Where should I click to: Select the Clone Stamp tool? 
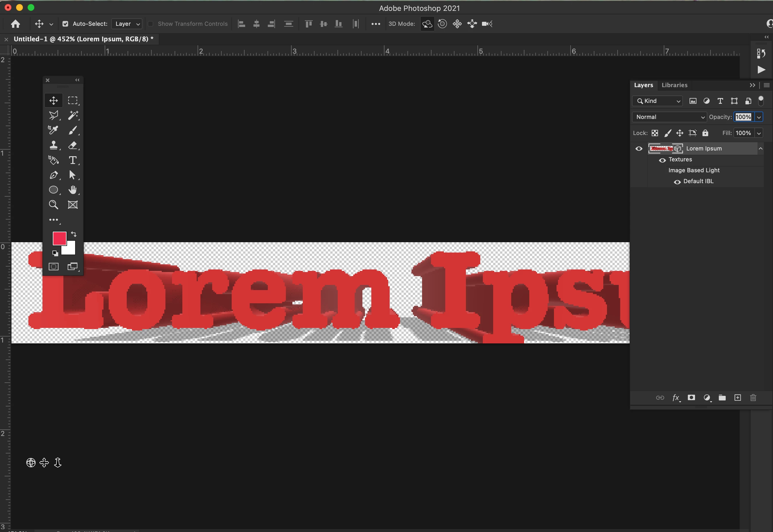pyautogui.click(x=53, y=145)
